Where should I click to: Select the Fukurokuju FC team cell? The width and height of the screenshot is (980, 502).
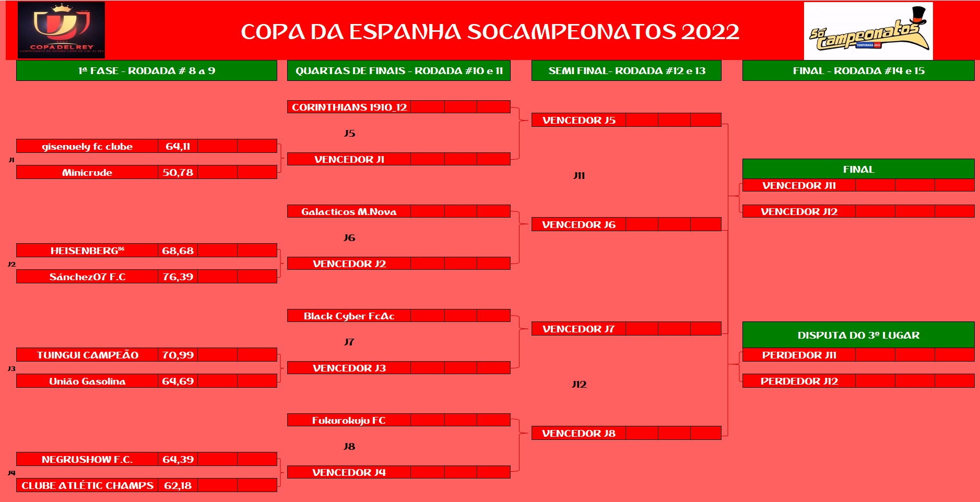coord(349,420)
